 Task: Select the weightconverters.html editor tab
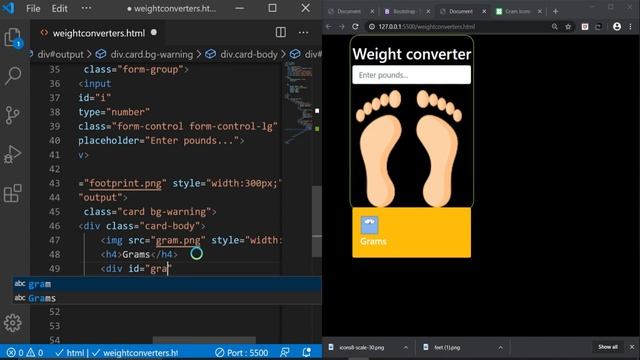99,33
